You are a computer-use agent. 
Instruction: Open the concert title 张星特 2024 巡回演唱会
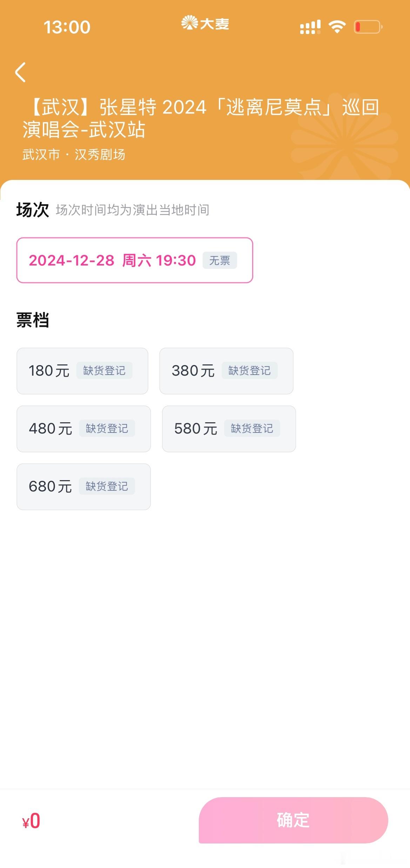point(201,118)
